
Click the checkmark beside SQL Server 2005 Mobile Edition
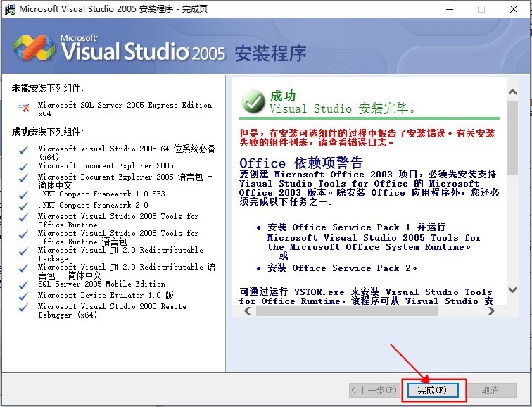pos(24,284)
